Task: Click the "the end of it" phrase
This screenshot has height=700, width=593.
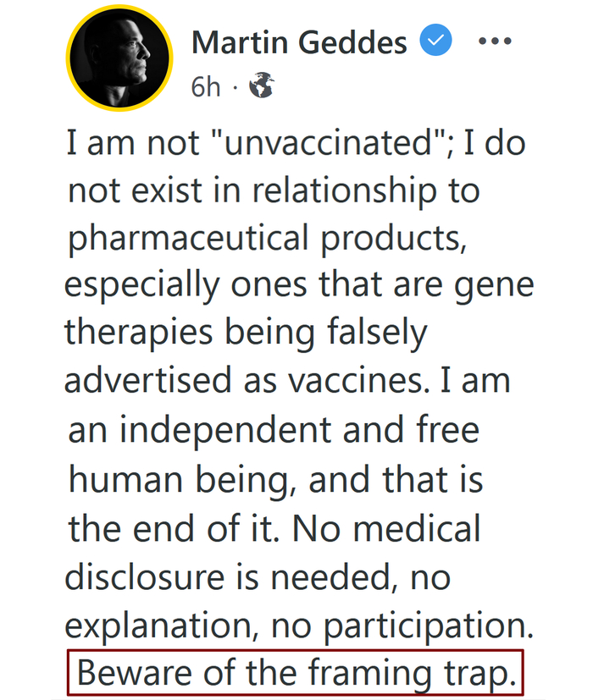Action: pos(173,529)
